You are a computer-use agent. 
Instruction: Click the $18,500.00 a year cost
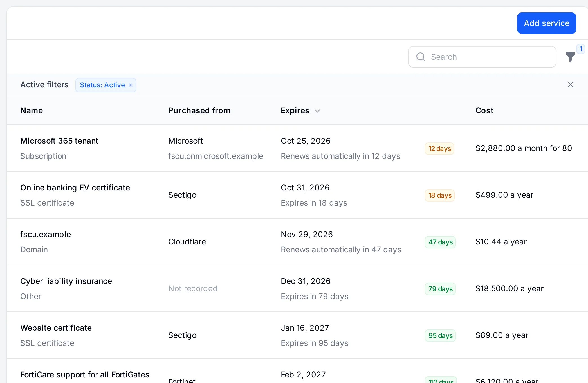point(510,288)
